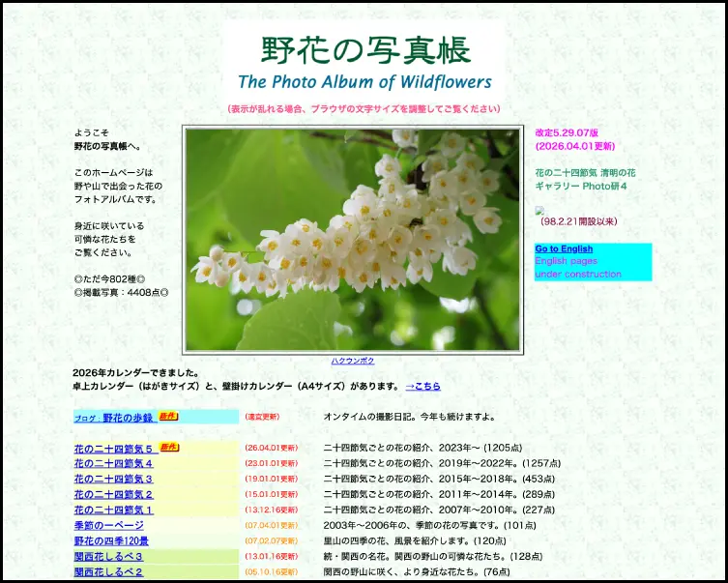Screen dimensions: 728x583
Task: Open 花の二十四節気４ page
Action: pyautogui.click(x=114, y=464)
